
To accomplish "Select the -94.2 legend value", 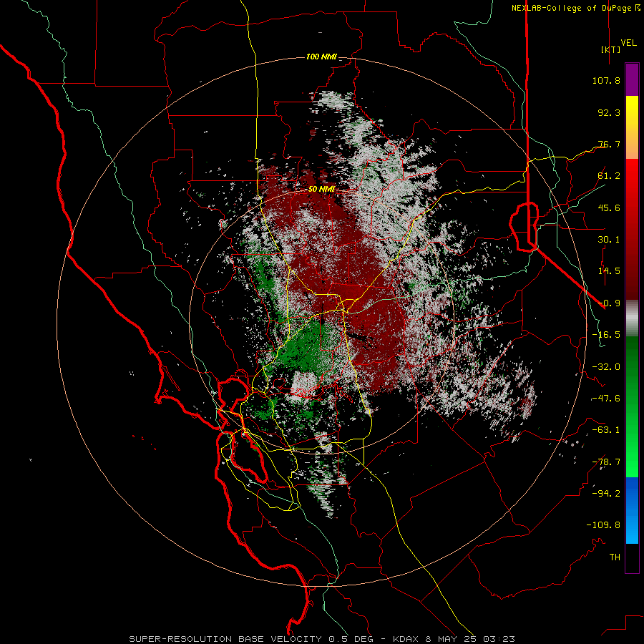I will 606,494.
